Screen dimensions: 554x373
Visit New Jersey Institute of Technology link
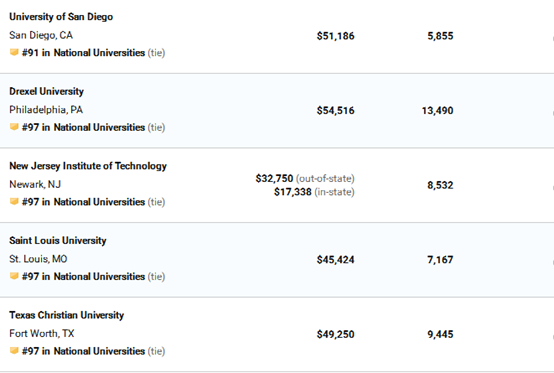(x=88, y=166)
